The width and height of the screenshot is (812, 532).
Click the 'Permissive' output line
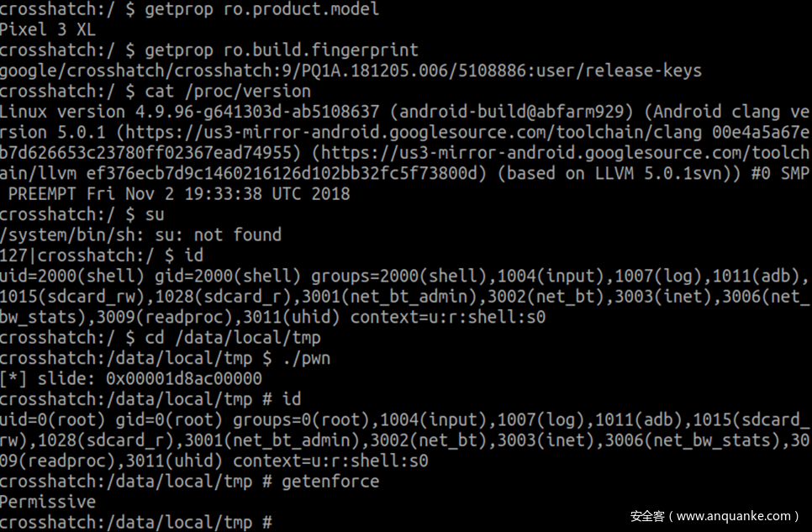(47, 502)
